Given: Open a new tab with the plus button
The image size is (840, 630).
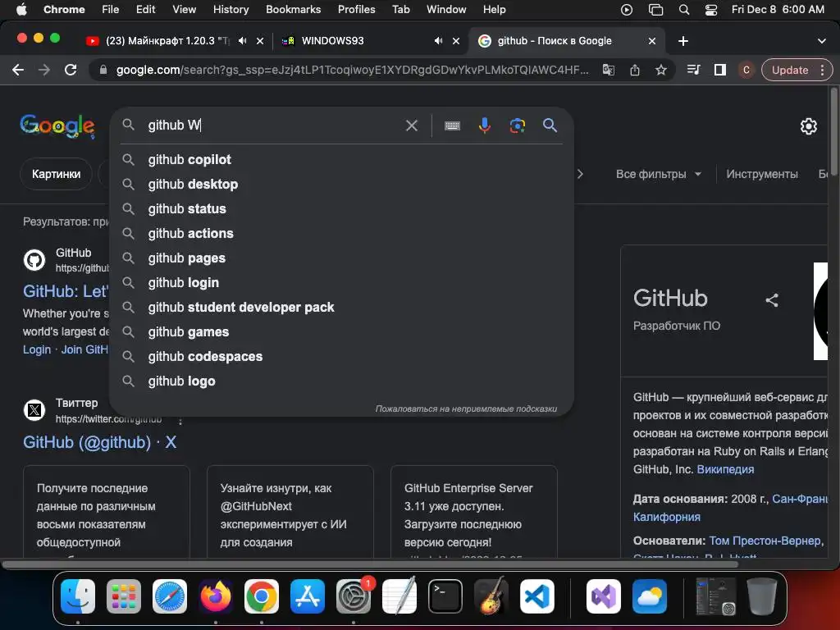Looking at the screenshot, I should pos(683,41).
